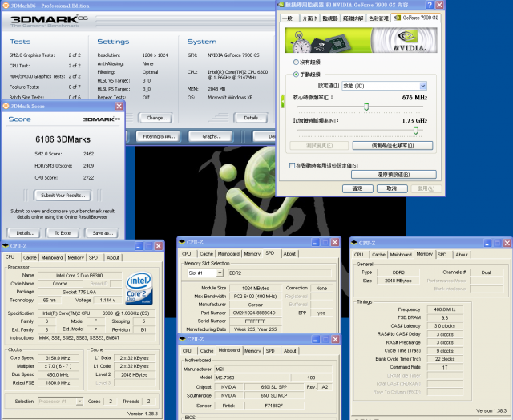This screenshot has width=513, height=420.
Task: Click detect optimal frequencies button
Action: click(x=393, y=146)
